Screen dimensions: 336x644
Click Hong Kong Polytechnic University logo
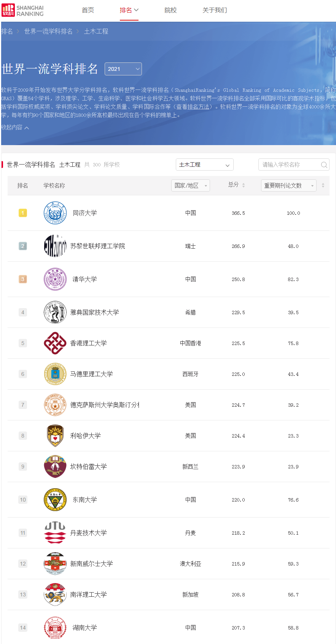tap(55, 343)
